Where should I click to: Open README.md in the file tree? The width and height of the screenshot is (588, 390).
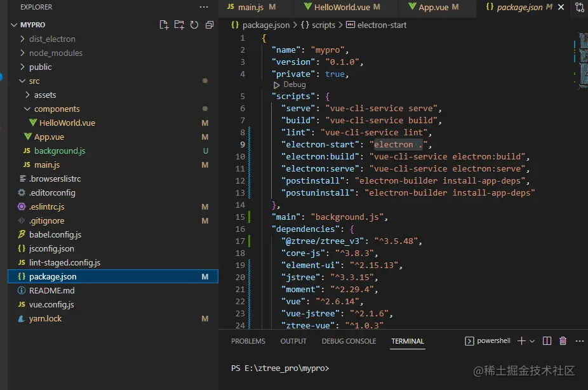[x=51, y=291]
